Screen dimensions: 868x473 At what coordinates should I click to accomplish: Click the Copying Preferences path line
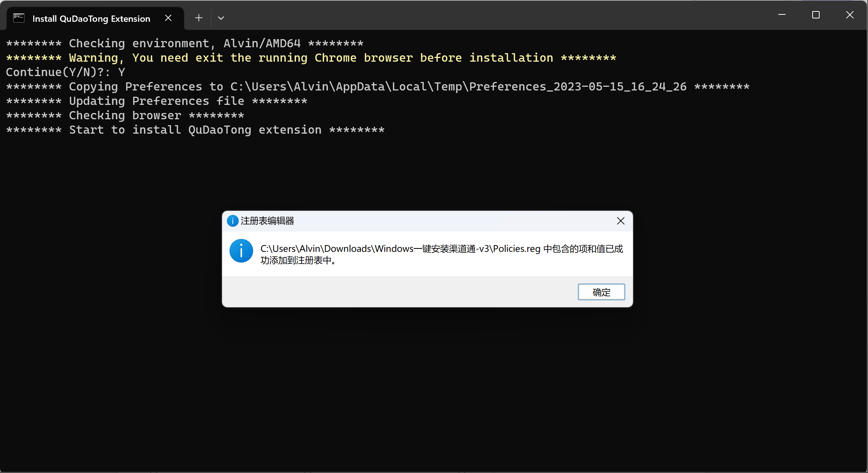378,86
